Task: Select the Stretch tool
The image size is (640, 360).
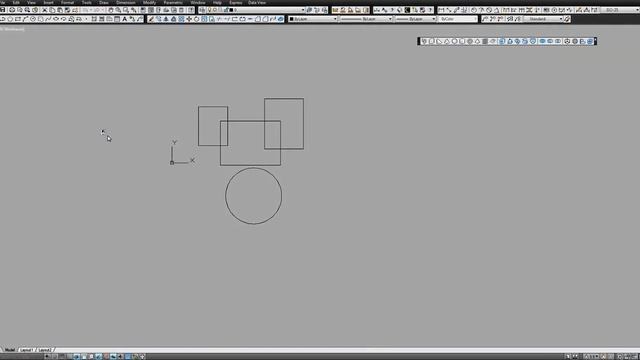Action: click(211, 19)
